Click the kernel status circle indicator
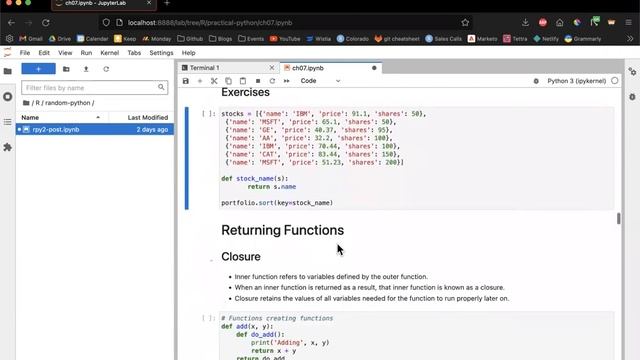640x360 pixels. click(615, 81)
